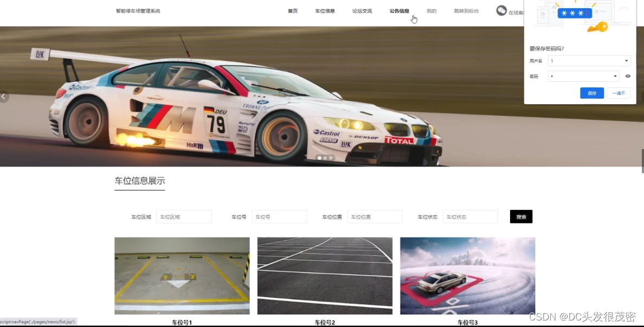Click the 智能停车场管理系统 site title
This screenshot has width=644, height=327.
click(138, 11)
